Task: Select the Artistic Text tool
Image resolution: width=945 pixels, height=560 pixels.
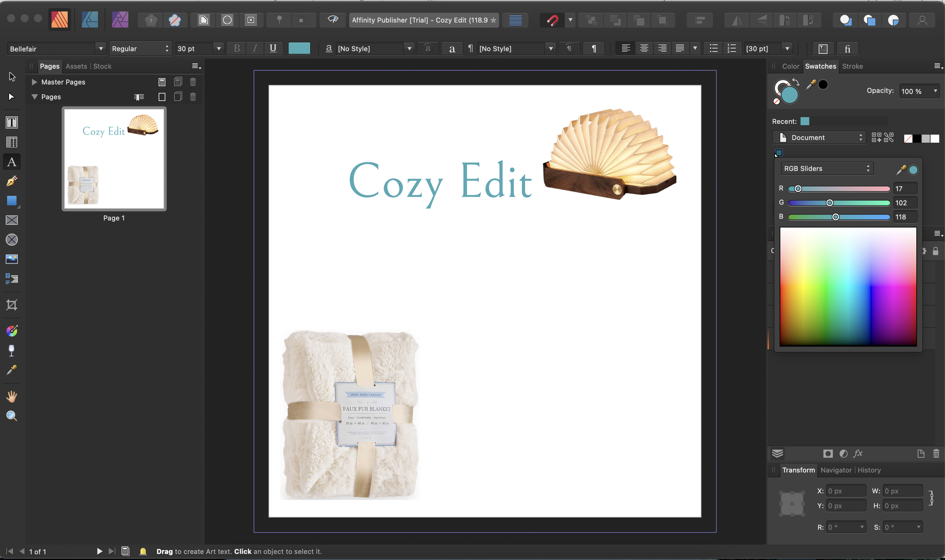Action: [12, 162]
